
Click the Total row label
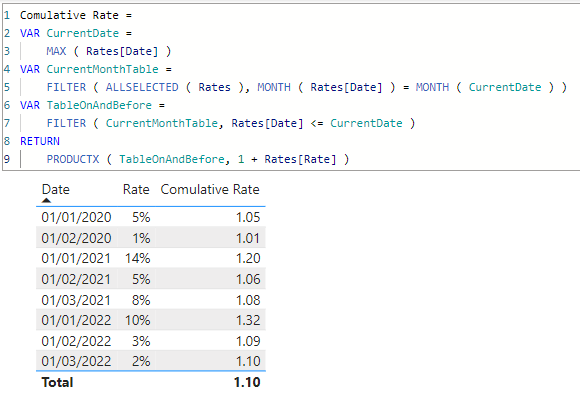coord(57,382)
